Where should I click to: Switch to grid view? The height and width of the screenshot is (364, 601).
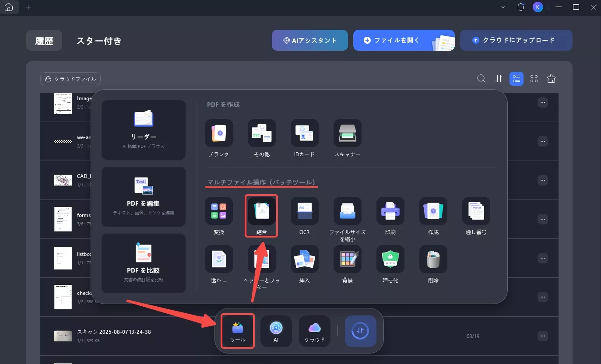point(534,79)
